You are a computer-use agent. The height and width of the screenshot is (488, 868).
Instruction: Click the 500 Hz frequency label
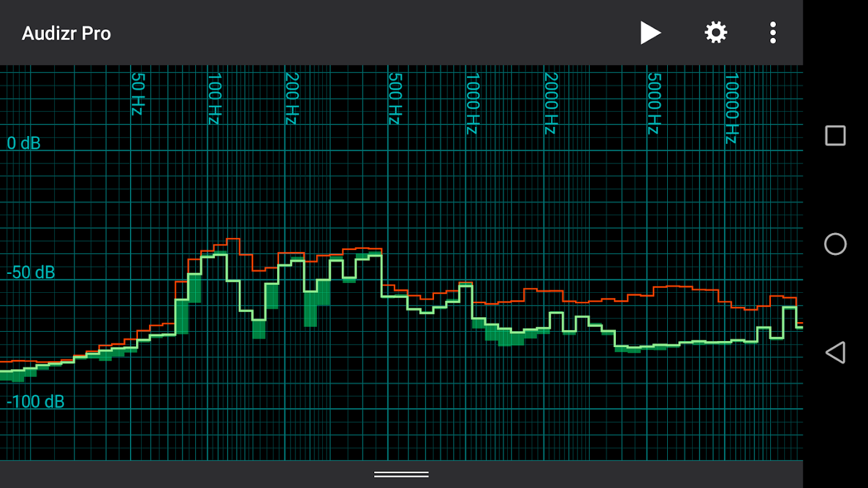coord(396,99)
